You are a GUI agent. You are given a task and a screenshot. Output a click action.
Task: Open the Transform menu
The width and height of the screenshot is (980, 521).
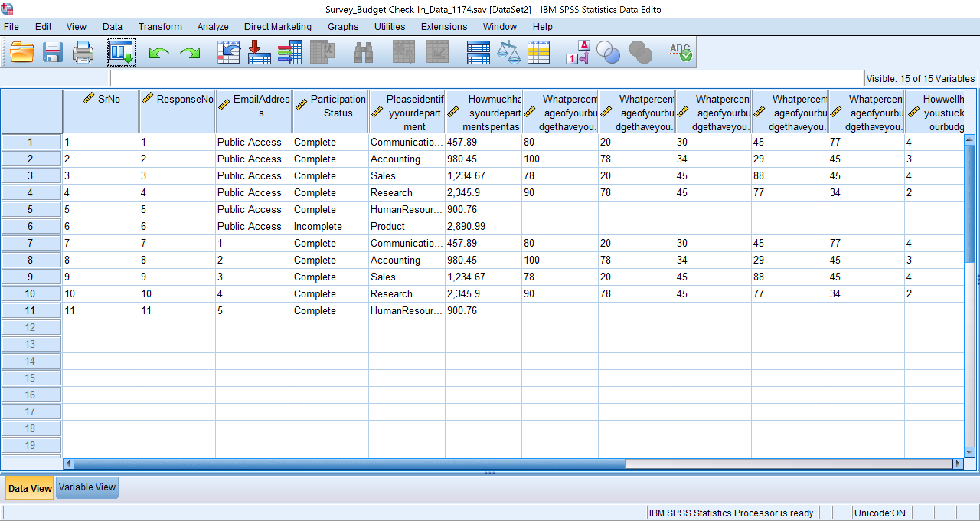click(160, 27)
